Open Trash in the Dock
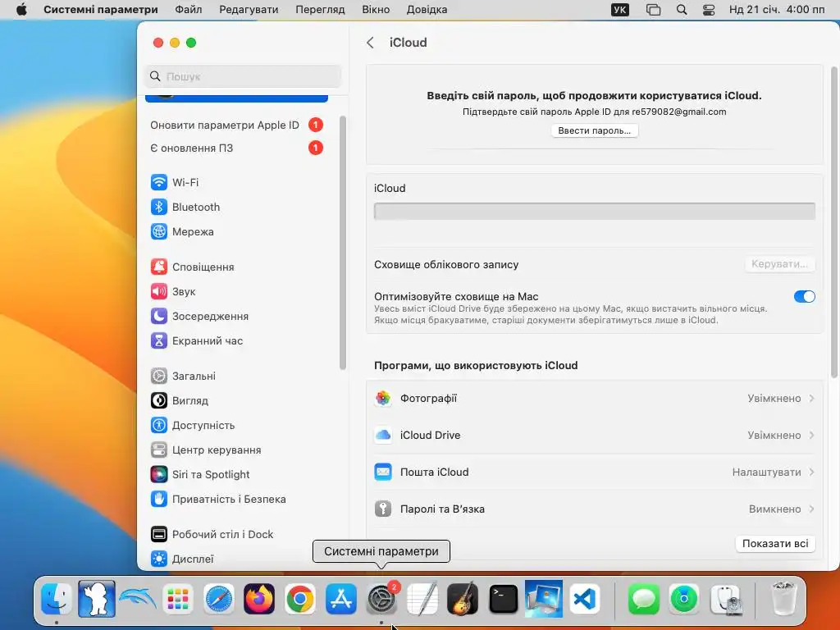 pyautogui.click(x=783, y=598)
